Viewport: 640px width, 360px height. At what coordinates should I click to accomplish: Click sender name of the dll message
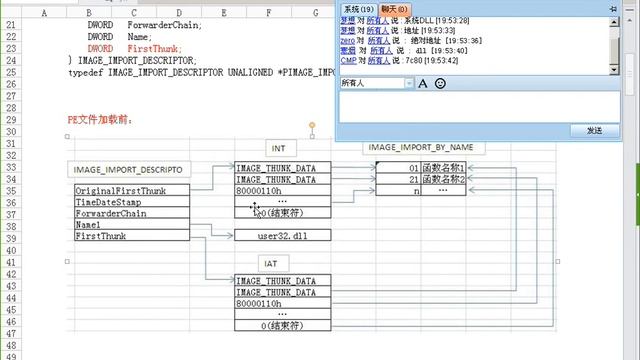(x=348, y=51)
